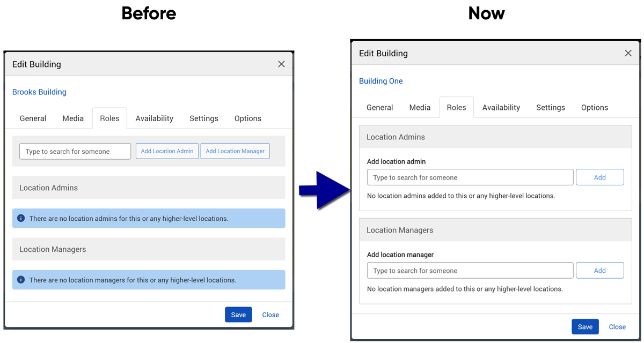Save changes in Building One dialog

[x=585, y=326]
